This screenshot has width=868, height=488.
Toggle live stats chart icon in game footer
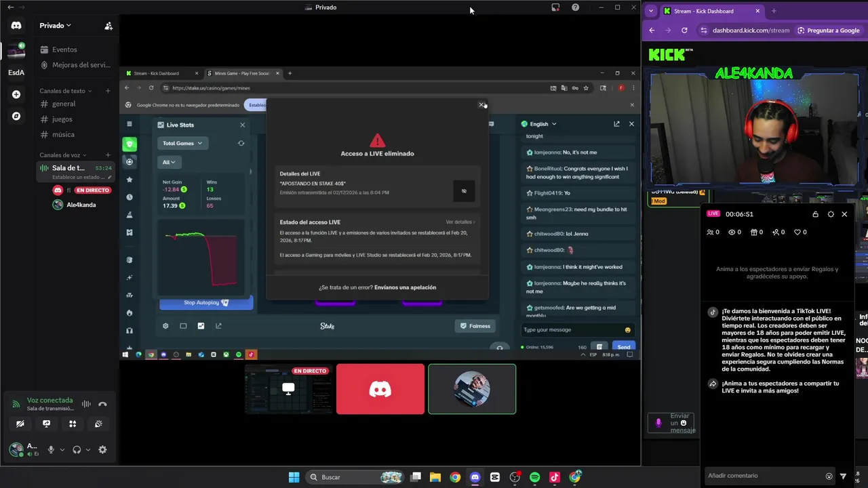201,326
